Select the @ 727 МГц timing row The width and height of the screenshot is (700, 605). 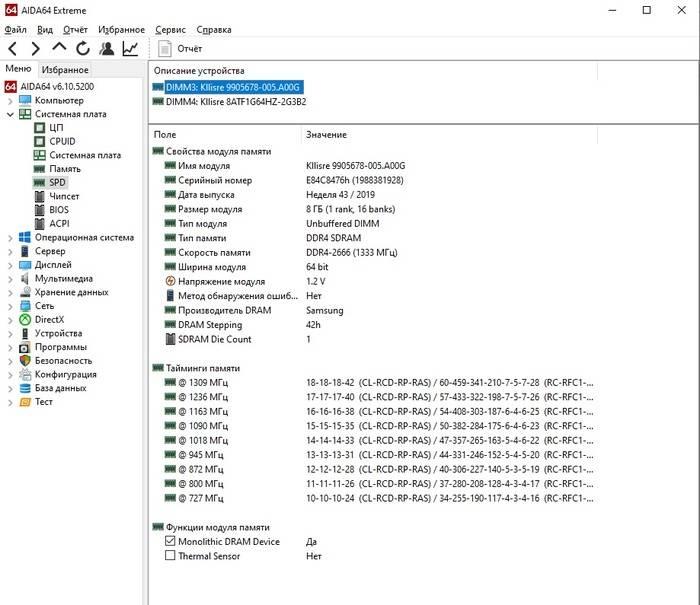click(379, 498)
